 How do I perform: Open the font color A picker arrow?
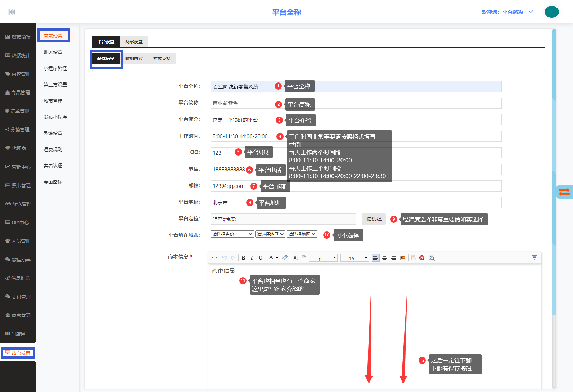click(277, 258)
